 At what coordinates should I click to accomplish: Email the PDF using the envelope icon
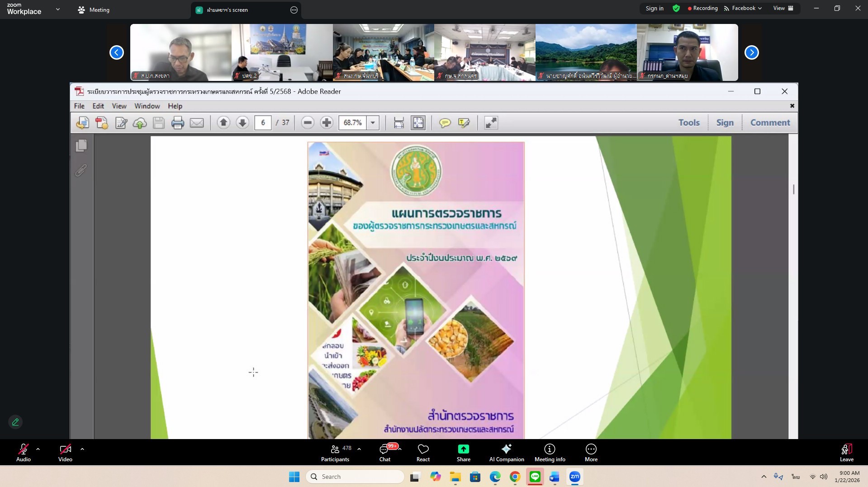pyautogui.click(x=196, y=123)
